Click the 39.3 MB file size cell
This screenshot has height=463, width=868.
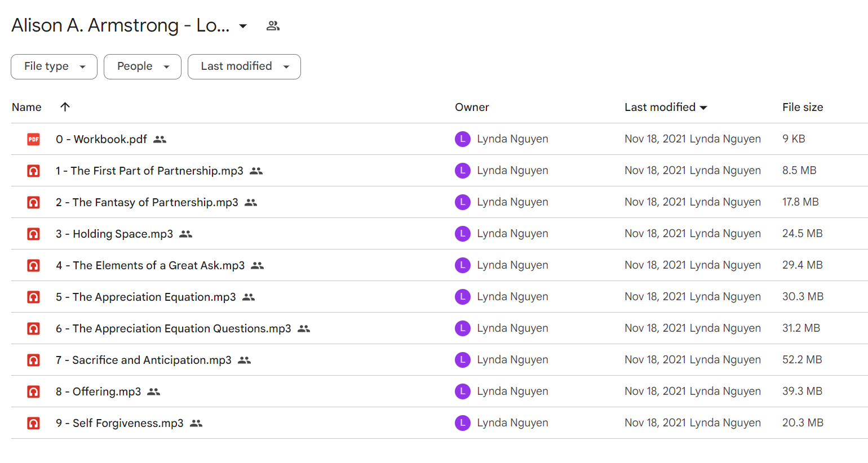coord(802,391)
